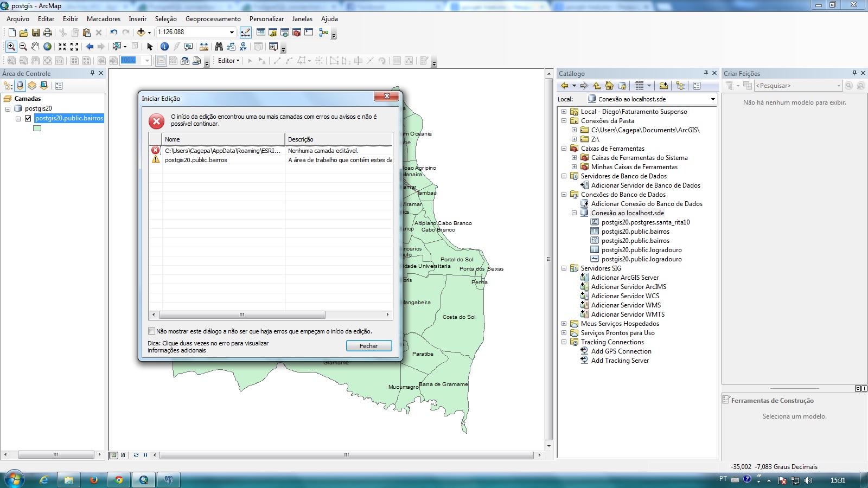Click List By Source icon
Image resolution: width=868 pixels, height=488 pixels.
20,86
